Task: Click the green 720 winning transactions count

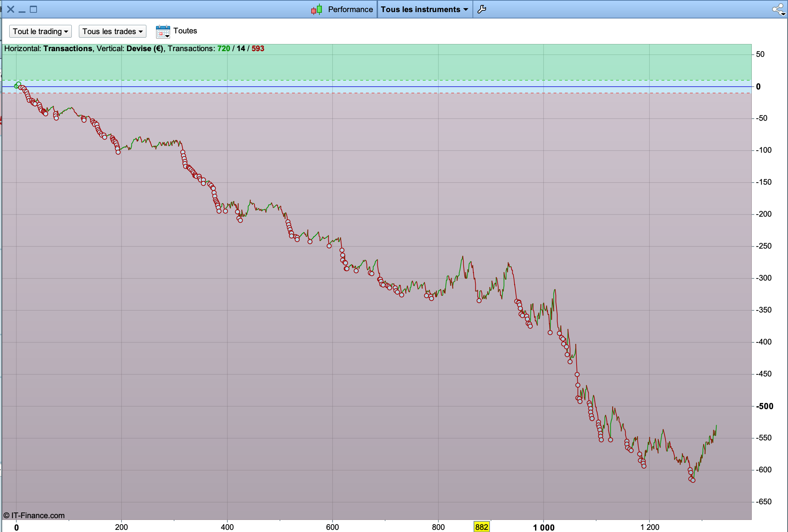Action: tap(223, 49)
